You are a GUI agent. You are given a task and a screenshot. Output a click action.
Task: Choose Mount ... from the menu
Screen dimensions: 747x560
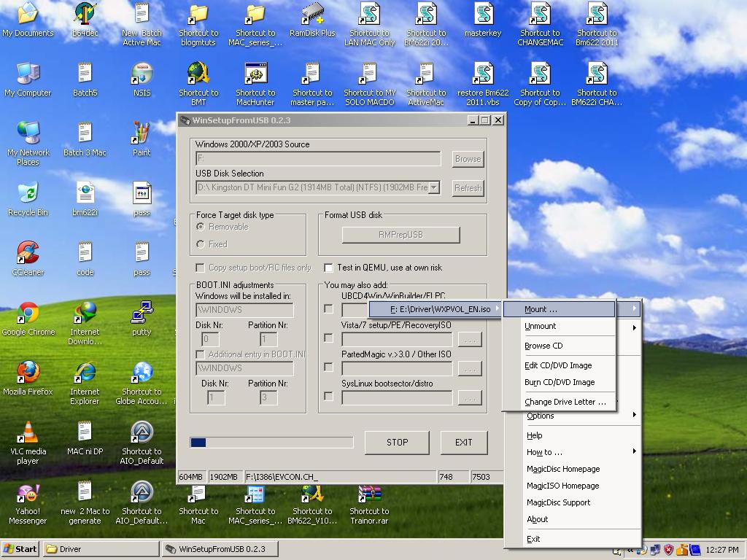coord(560,309)
